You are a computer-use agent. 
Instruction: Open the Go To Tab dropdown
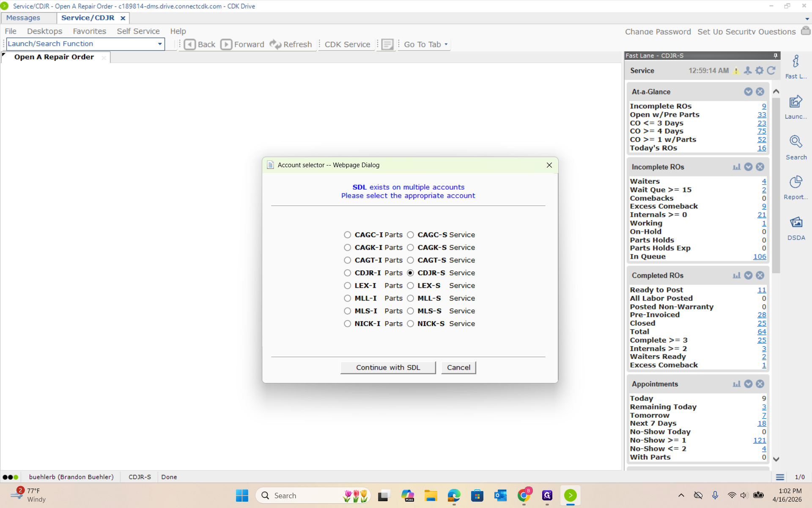coord(425,44)
